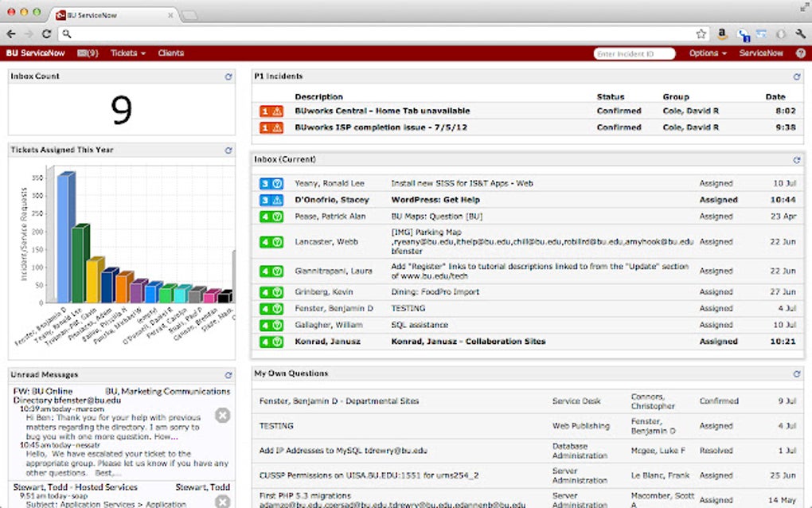Refresh the Tickets Assigned This Year chart
This screenshot has height=508, width=812.
(230, 150)
